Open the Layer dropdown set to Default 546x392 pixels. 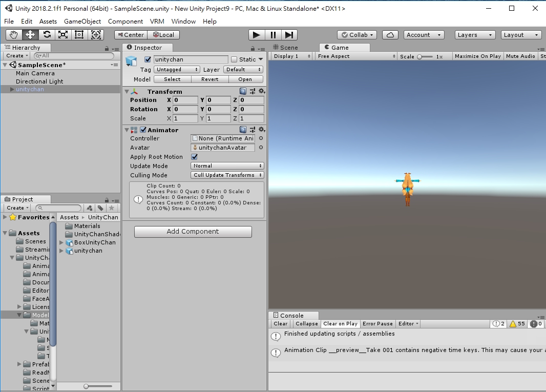pos(243,69)
